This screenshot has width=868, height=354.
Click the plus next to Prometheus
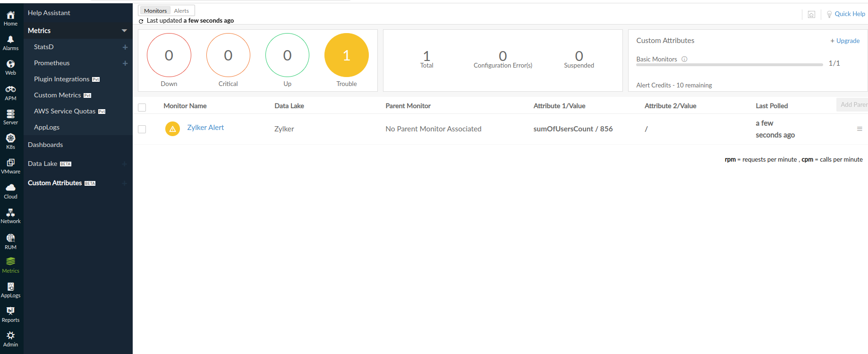(x=125, y=63)
